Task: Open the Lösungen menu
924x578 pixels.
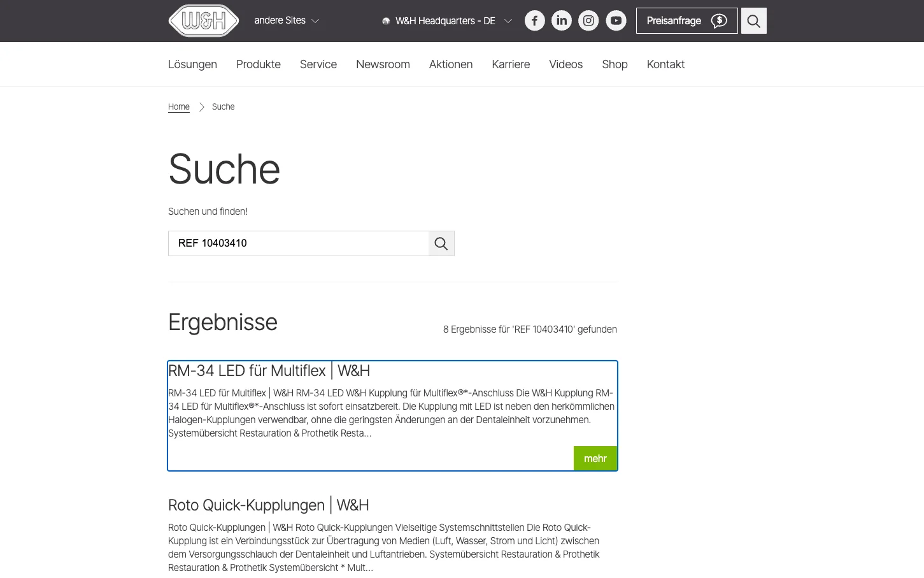Action: click(192, 64)
